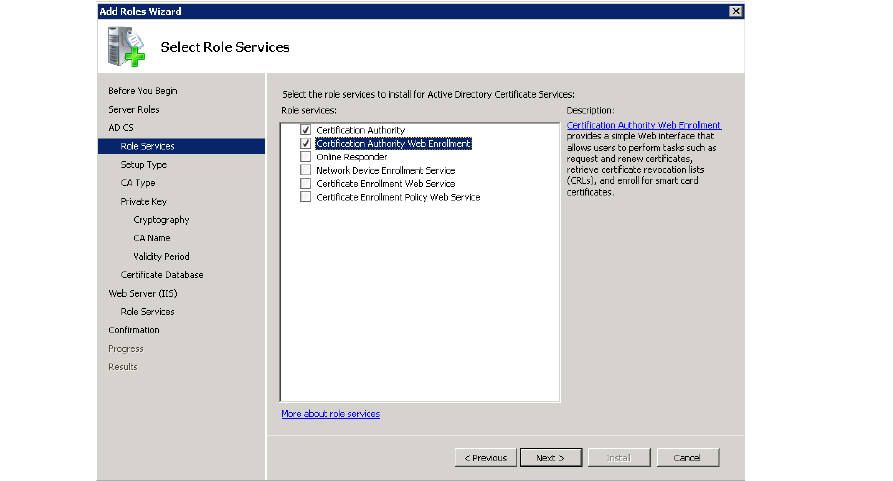The image size is (893, 481).
Task: Uncheck Certification Authority Web Enrollment checkbox
Action: (x=306, y=144)
